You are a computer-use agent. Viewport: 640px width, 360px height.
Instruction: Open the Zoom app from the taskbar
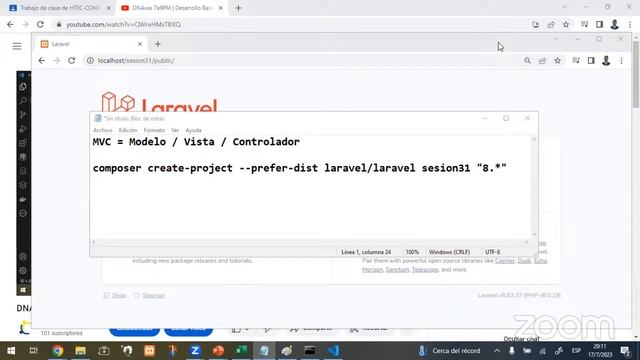pos(195,351)
